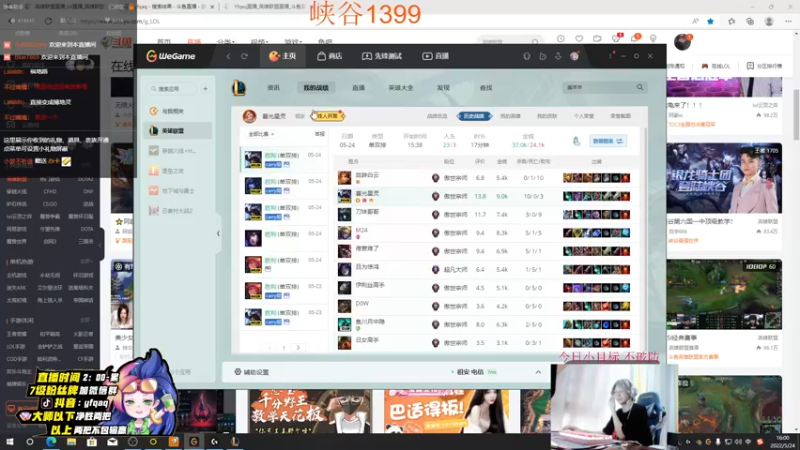Click the 17分钟 game duration value

[x=480, y=145]
